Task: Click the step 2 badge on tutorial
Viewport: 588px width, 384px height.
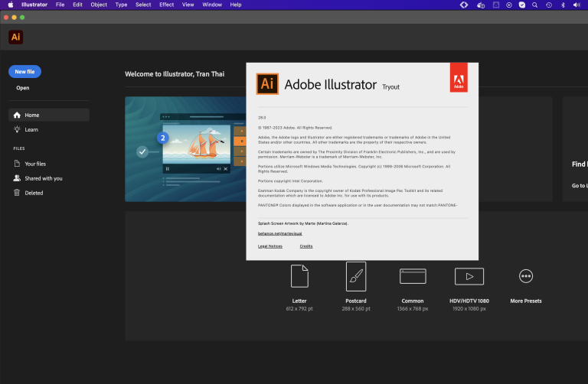Action: pos(163,138)
